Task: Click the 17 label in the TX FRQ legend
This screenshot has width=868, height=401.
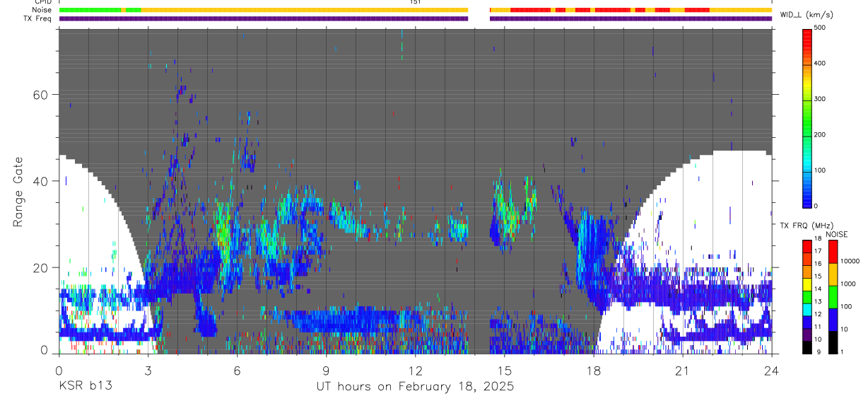Action: tap(818, 251)
